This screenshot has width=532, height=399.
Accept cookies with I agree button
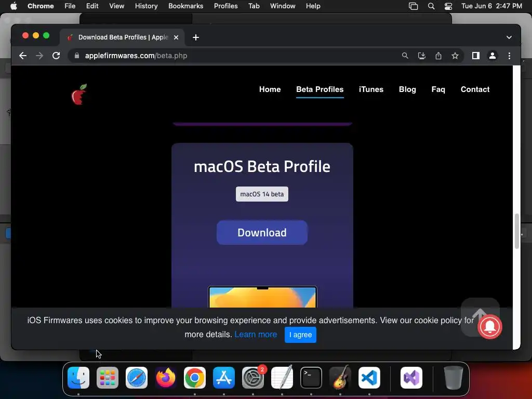(x=301, y=335)
